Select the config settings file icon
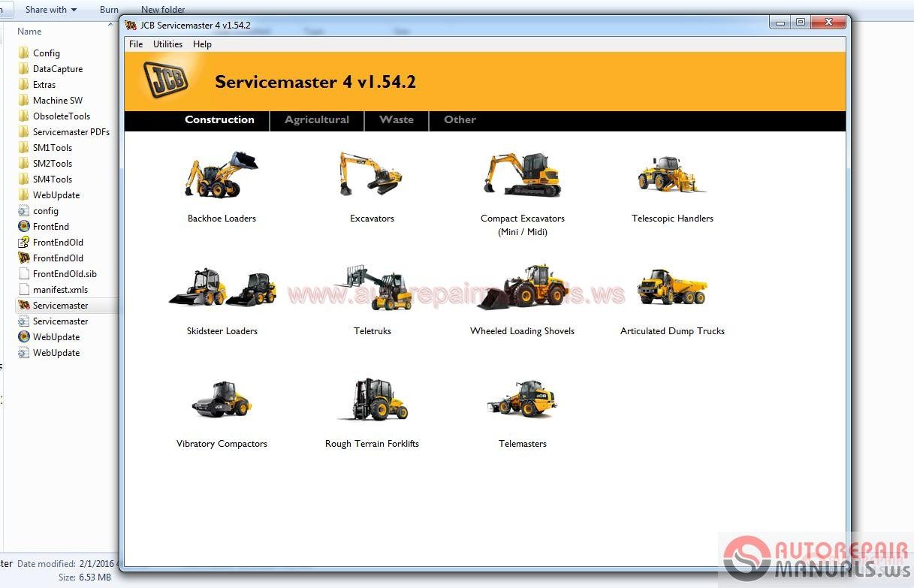This screenshot has width=914, height=588. [x=24, y=210]
